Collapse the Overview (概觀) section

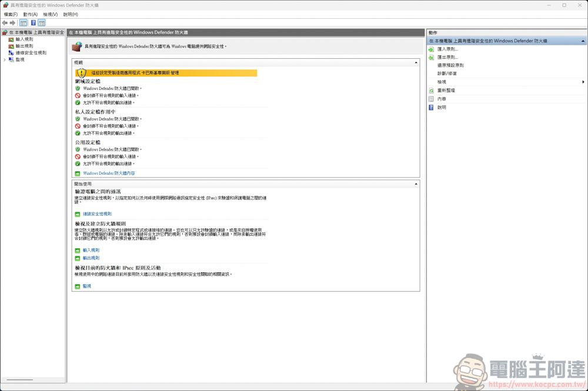[x=415, y=61]
